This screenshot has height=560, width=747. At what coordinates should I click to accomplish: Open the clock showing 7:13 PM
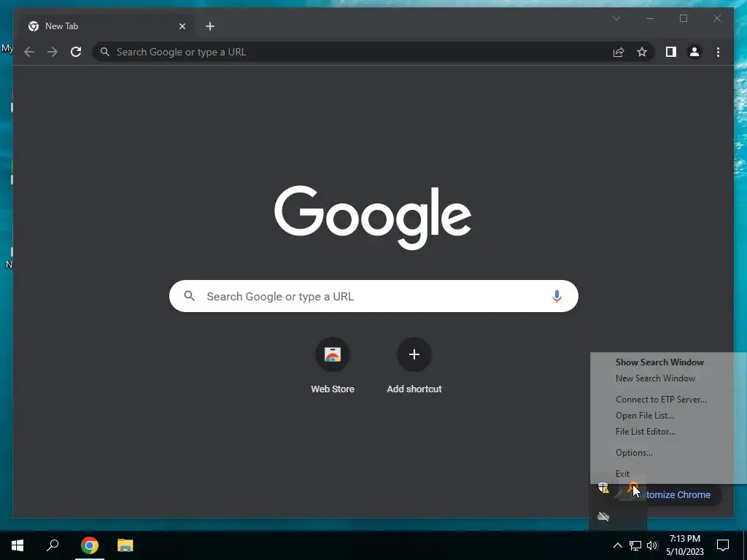pos(685,545)
